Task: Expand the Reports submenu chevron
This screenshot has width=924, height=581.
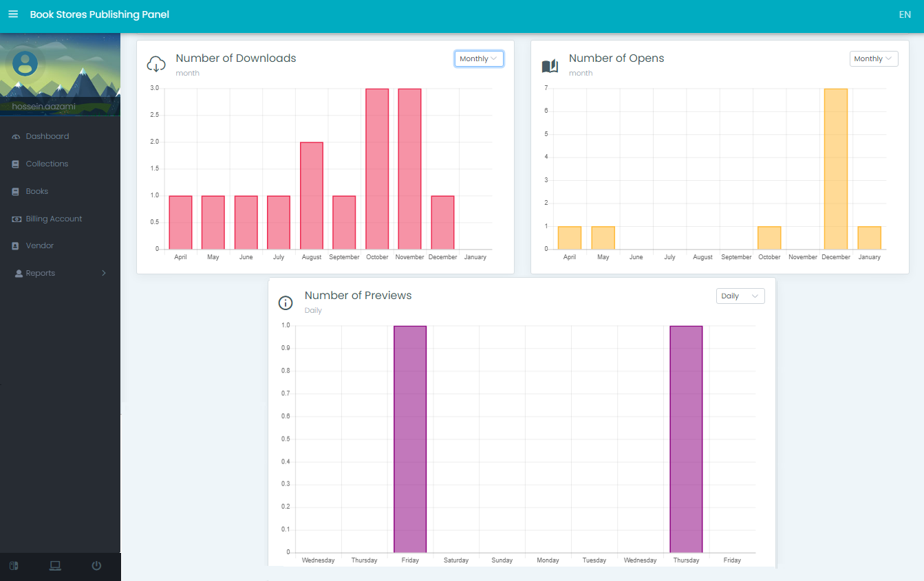Action: click(104, 273)
